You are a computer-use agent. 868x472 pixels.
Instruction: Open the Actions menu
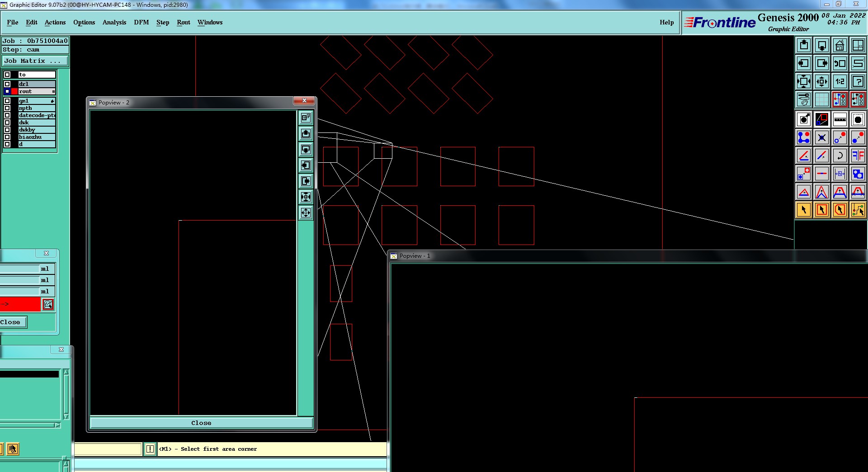point(55,22)
